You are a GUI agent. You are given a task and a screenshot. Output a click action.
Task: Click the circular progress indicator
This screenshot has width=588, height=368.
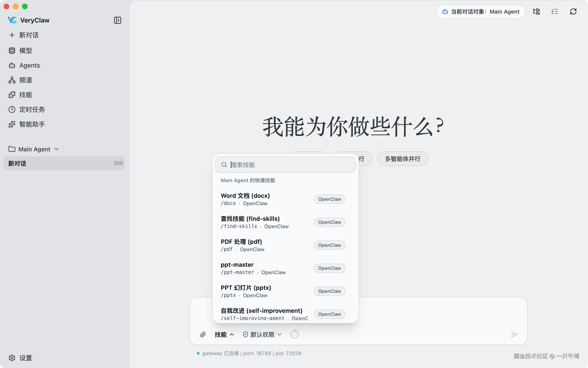295,334
